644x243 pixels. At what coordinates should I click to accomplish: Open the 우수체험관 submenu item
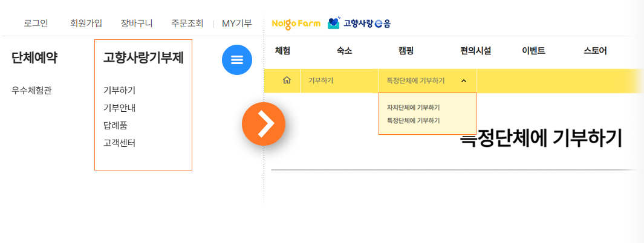pyautogui.click(x=31, y=91)
